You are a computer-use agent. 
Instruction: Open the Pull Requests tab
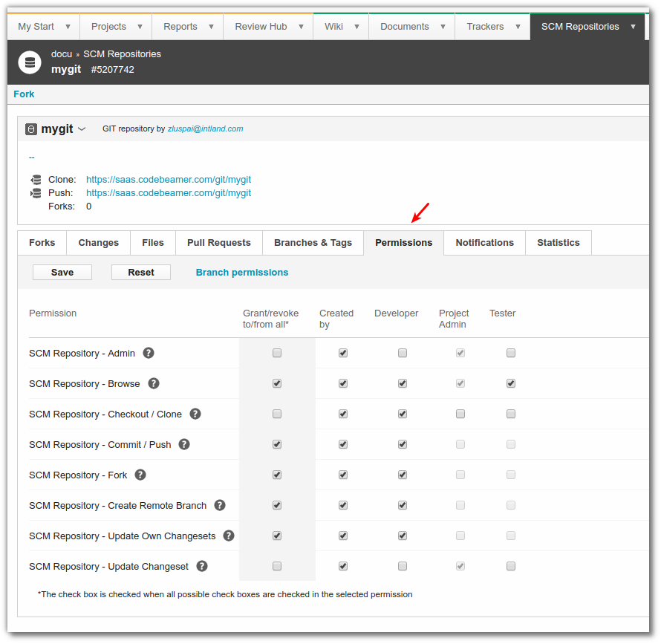(219, 243)
